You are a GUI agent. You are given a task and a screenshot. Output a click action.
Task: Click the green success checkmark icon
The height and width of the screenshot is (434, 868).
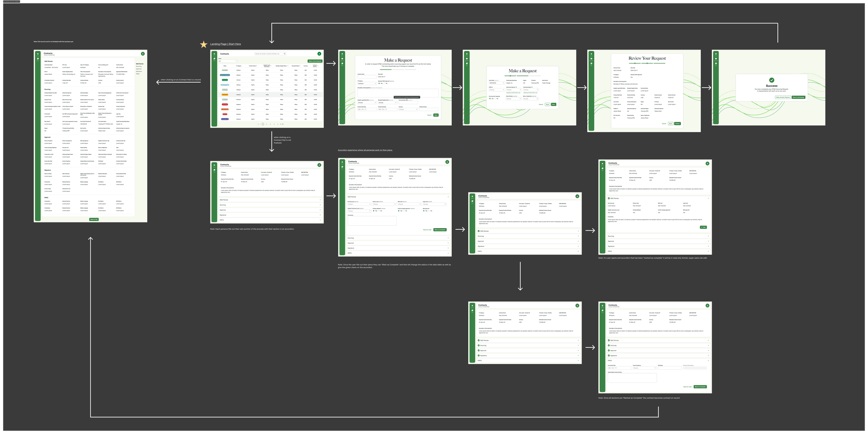(x=772, y=80)
